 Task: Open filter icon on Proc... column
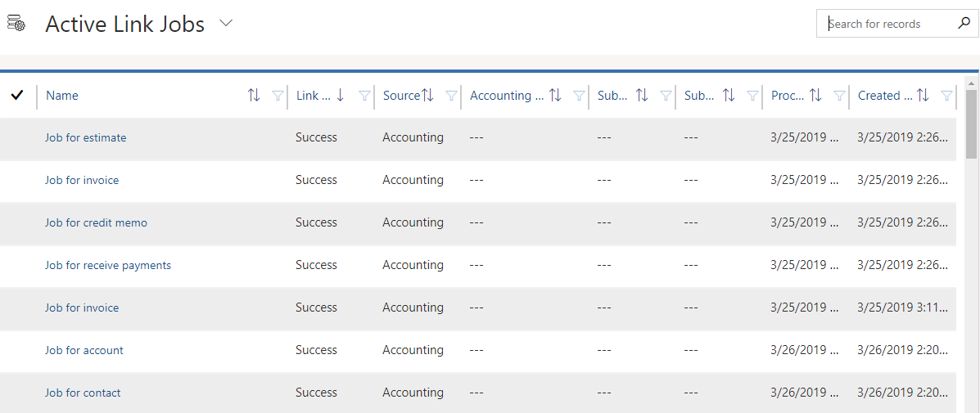pyautogui.click(x=840, y=96)
